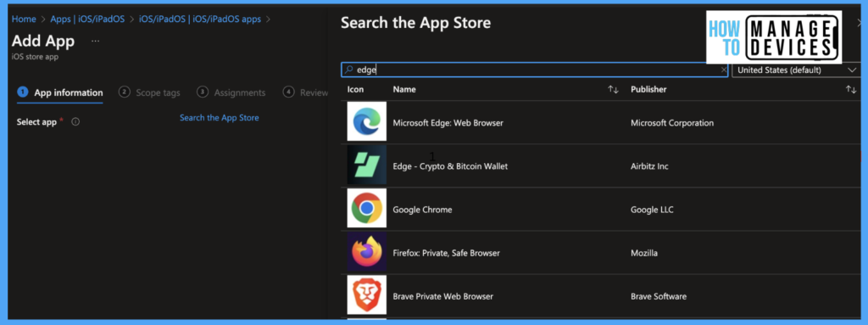Open the United States (default) country dropdown
The image size is (868, 325).
796,70
